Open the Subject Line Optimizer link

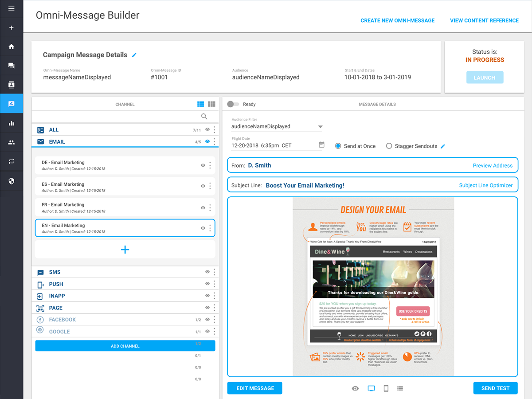tap(486, 185)
